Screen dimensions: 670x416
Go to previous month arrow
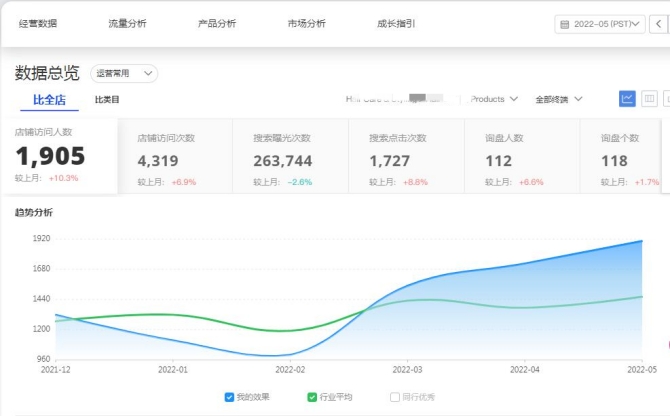658,24
